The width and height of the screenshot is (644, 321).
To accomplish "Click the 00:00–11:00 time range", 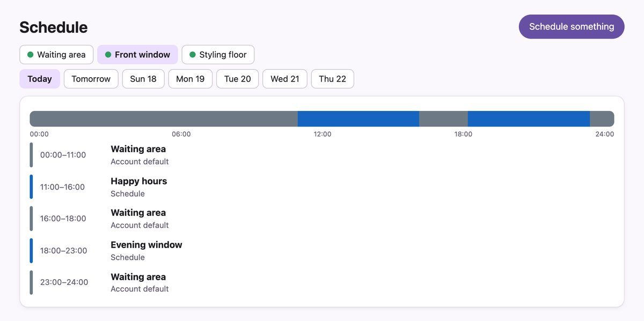I will pos(63,155).
